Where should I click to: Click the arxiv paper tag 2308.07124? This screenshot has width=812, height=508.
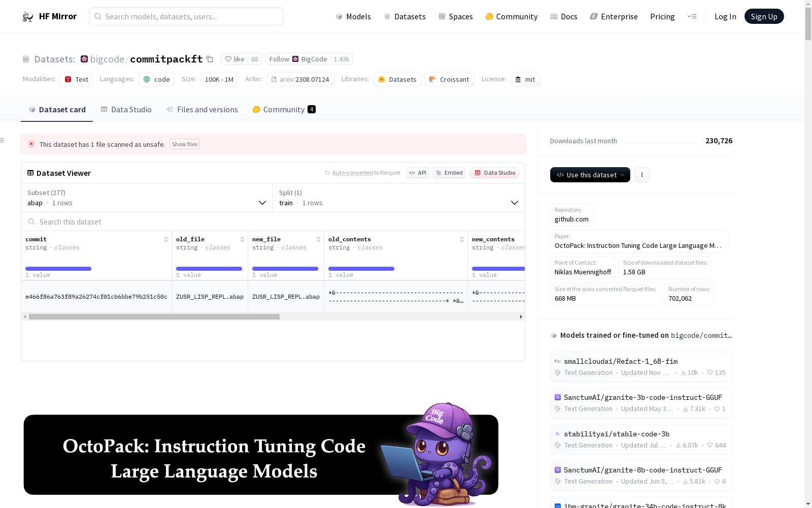[x=300, y=79]
